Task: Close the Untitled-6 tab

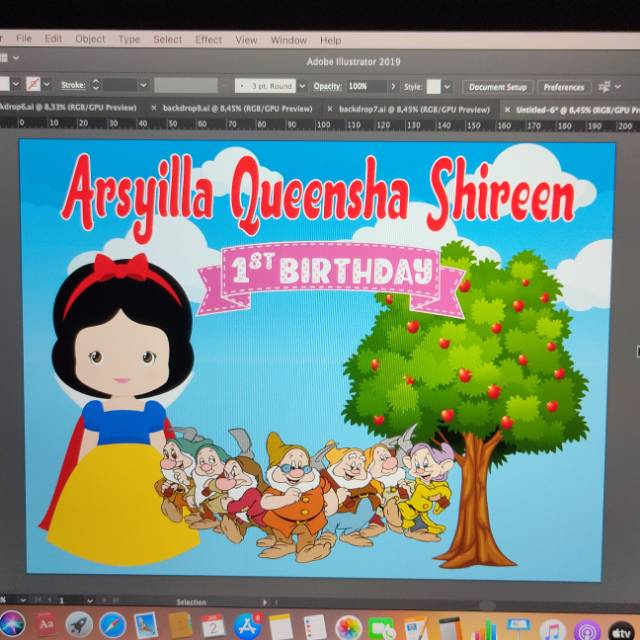Action: click(507, 109)
